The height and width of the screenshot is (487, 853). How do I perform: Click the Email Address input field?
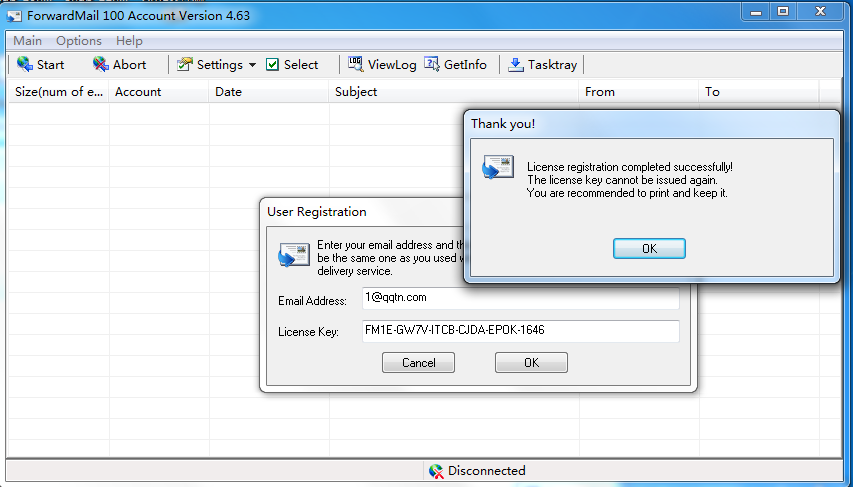pyautogui.click(x=520, y=299)
